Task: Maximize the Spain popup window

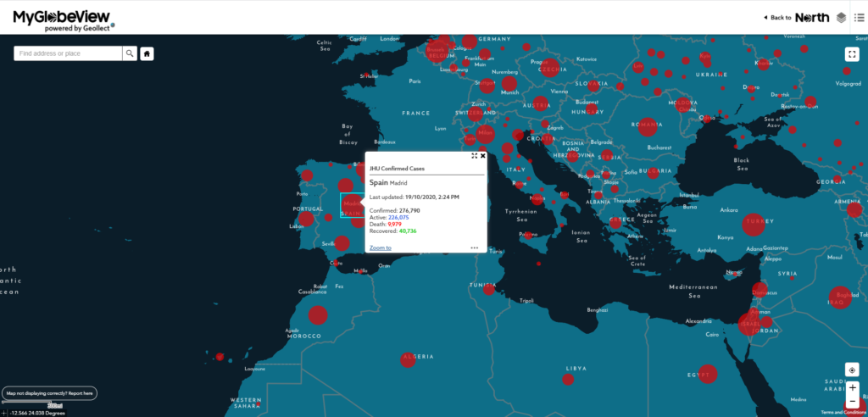Action: click(475, 156)
